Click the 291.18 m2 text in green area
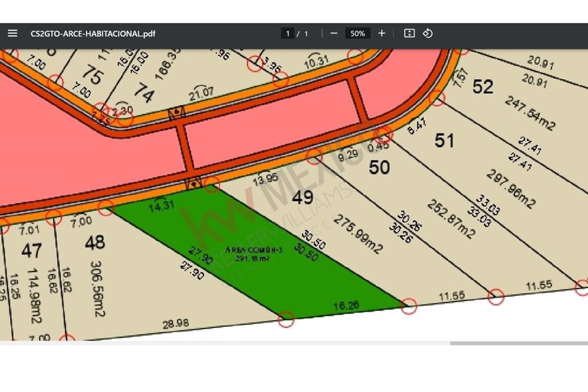Image resolution: width=588 pixels, height=392 pixels. (x=252, y=259)
